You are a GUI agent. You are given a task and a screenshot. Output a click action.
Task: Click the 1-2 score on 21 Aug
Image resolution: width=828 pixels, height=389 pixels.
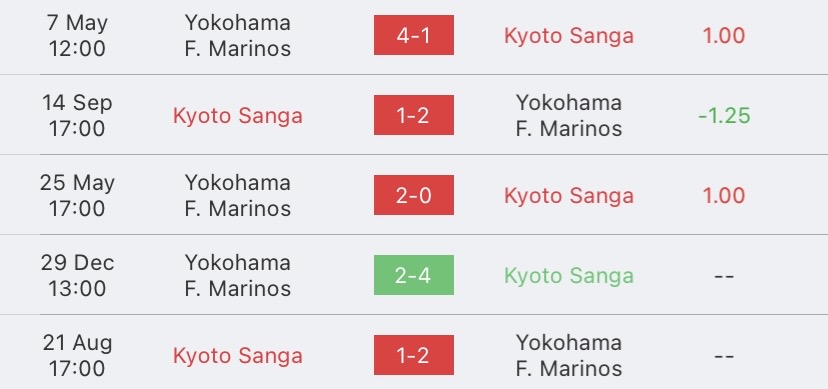[x=413, y=355]
